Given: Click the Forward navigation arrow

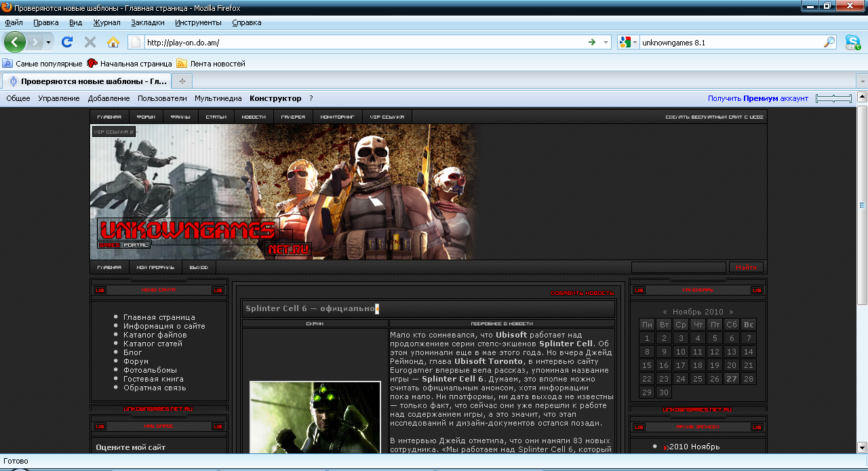Looking at the screenshot, I should [35, 42].
